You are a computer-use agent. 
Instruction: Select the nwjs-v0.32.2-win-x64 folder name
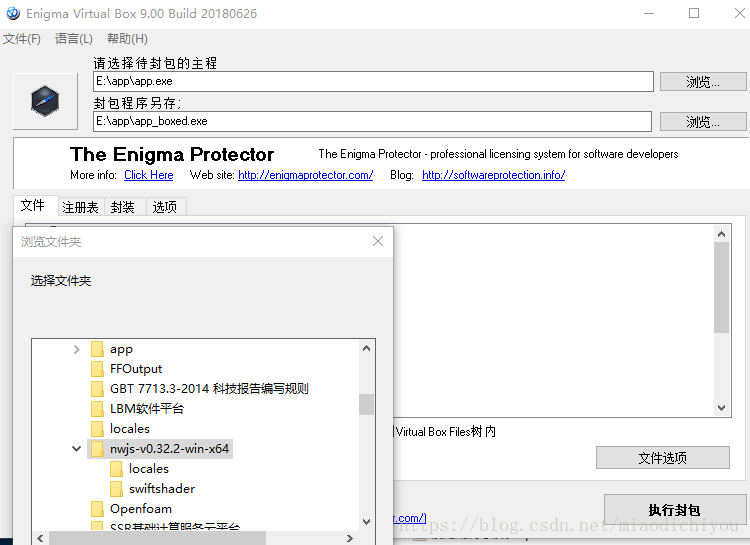pyautogui.click(x=169, y=449)
